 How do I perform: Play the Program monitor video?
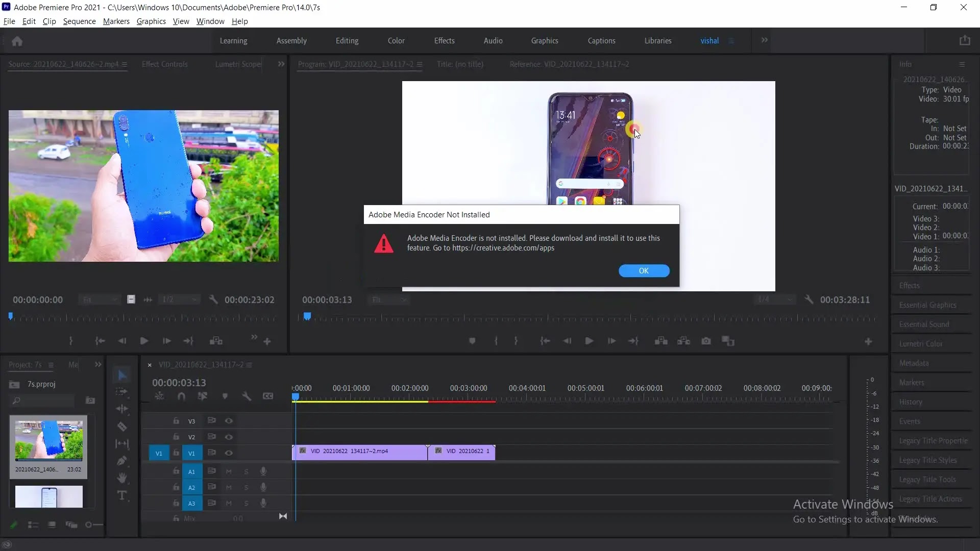point(589,341)
